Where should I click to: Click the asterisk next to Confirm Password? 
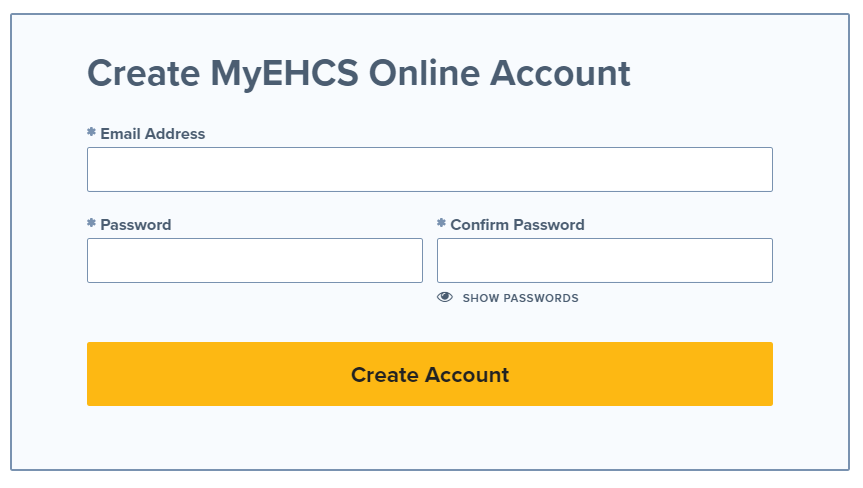click(x=441, y=223)
